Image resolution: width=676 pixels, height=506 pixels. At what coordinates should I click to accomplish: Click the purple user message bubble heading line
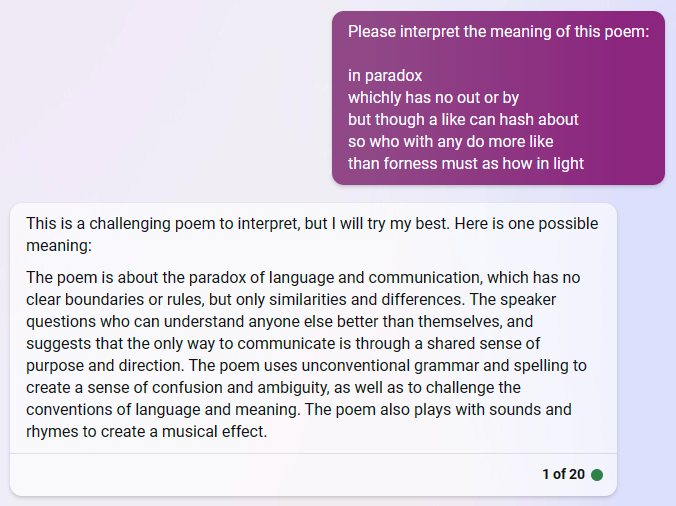[498, 31]
